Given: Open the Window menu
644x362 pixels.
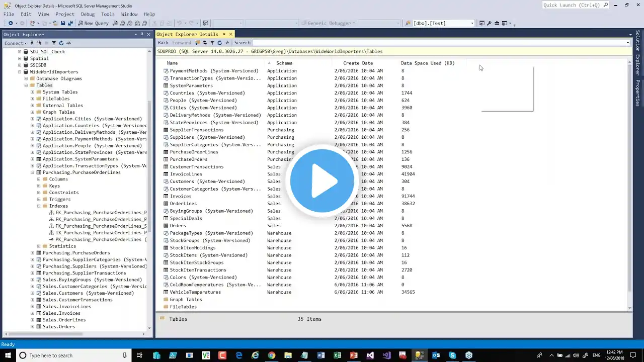Looking at the screenshot, I should 129,14.
